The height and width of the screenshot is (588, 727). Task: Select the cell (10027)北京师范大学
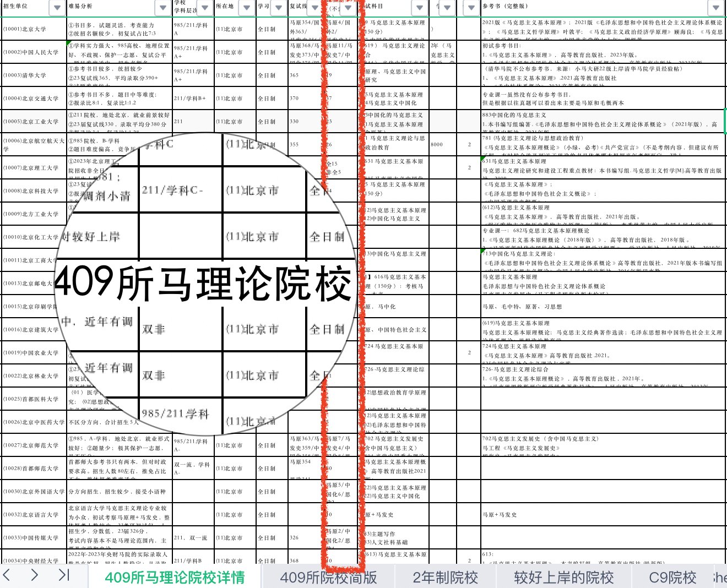[x=34, y=445]
